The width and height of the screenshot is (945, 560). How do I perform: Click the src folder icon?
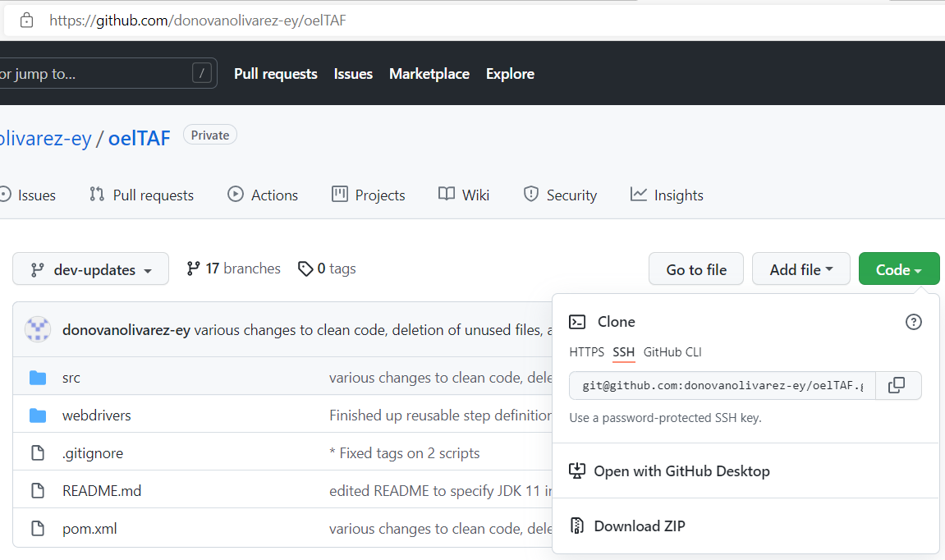point(38,378)
